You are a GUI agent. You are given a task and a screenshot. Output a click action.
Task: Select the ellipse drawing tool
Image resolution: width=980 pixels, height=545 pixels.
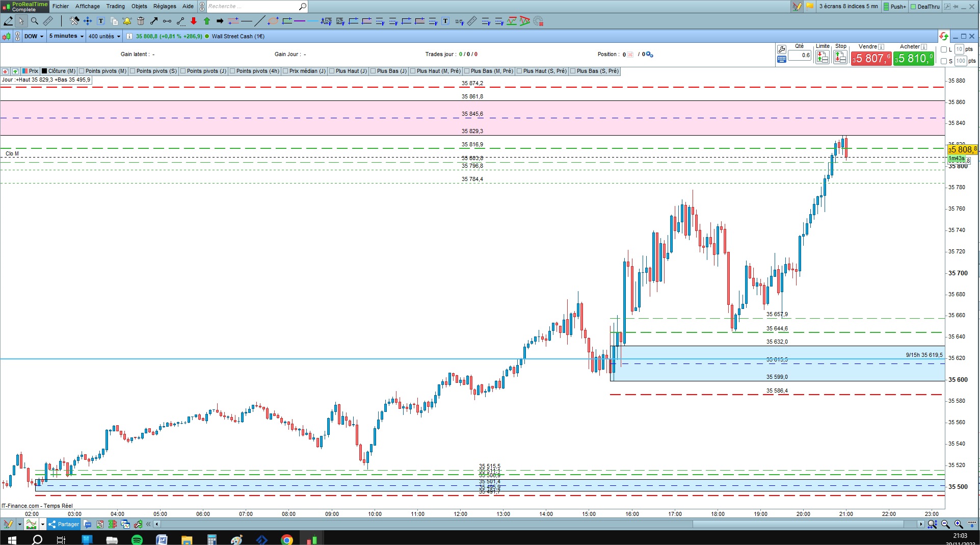coord(273,21)
